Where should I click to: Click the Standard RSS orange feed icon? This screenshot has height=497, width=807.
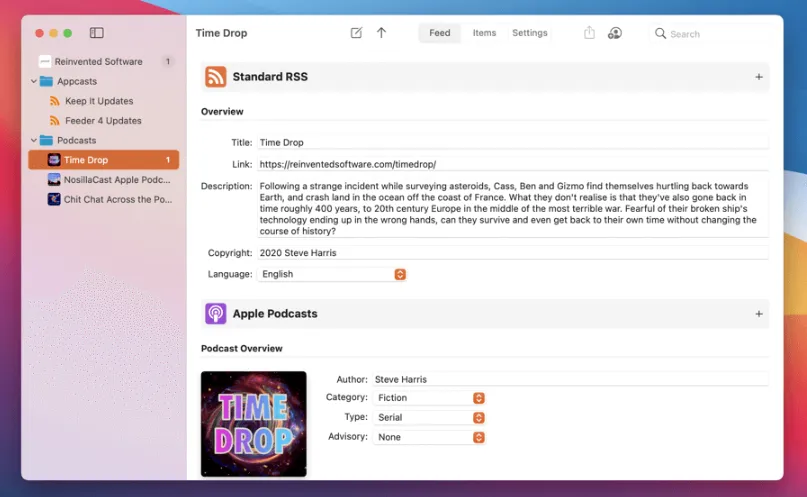216,77
